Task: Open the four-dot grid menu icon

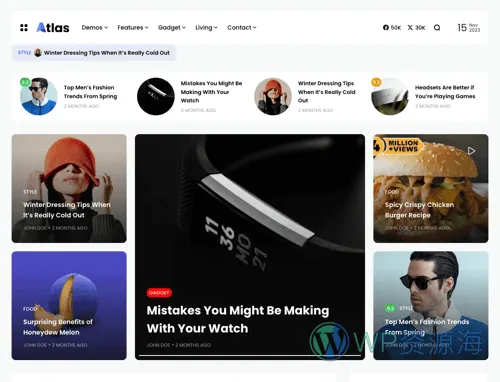Action: coord(24,28)
